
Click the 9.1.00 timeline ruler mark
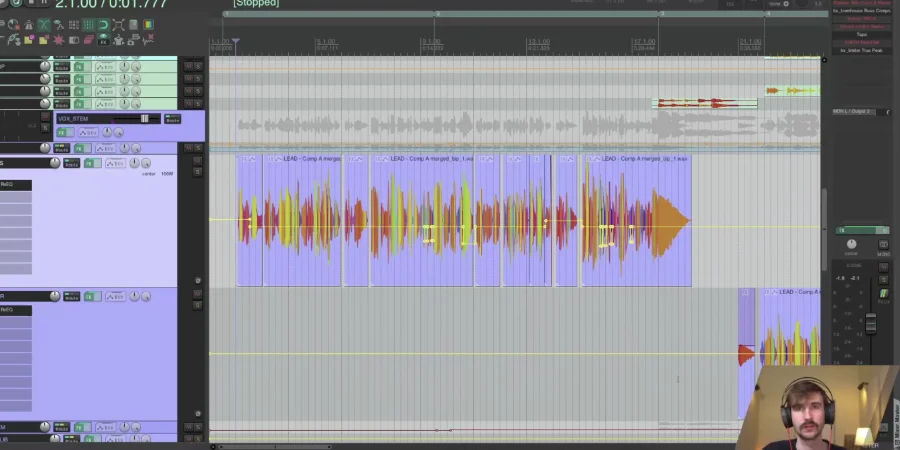pos(431,42)
